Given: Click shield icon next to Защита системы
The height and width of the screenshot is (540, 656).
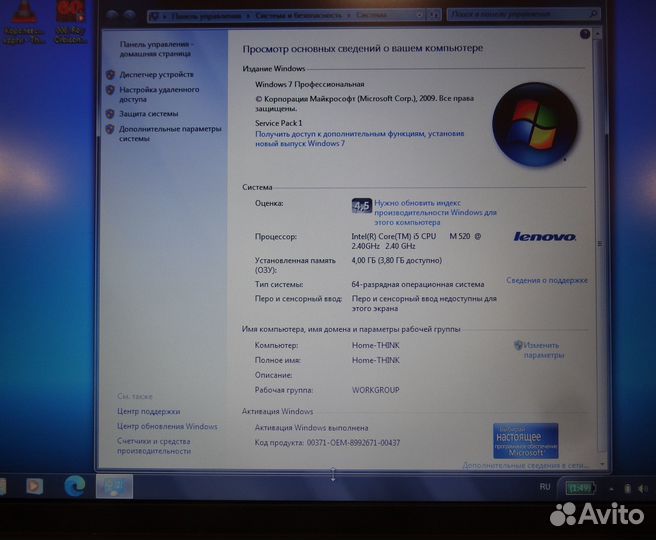Looking at the screenshot, I should [110, 114].
